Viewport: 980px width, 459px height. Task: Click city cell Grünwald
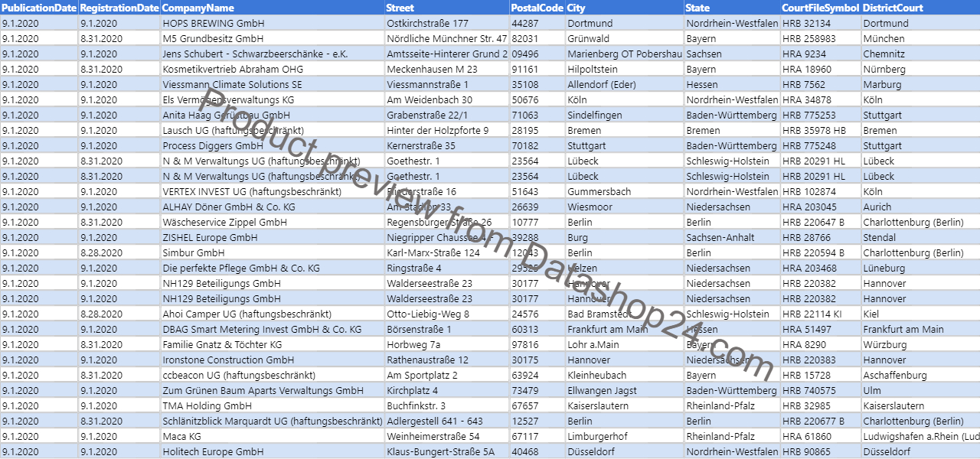pos(625,38)
